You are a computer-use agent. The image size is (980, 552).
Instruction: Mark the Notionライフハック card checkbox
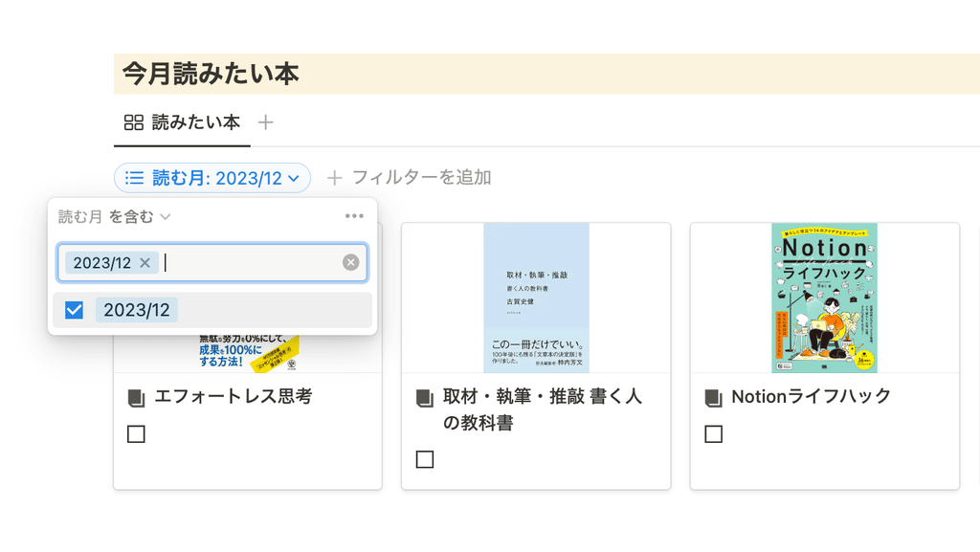tap(713, 434)
